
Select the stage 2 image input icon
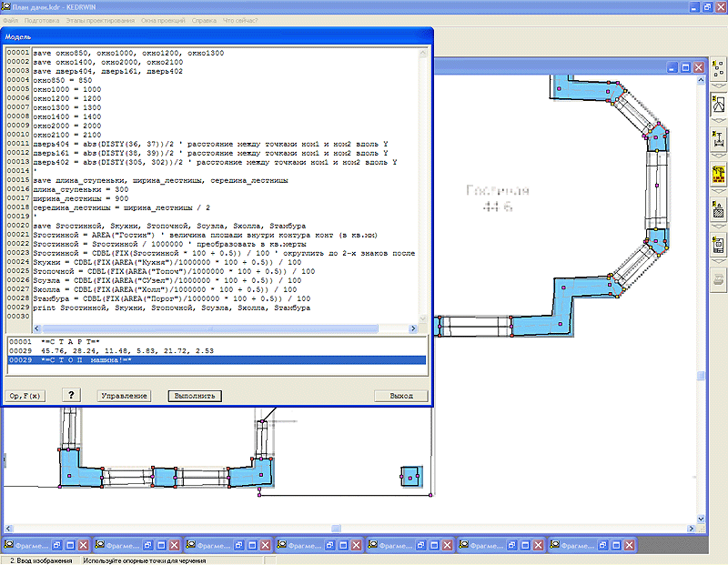718,105
